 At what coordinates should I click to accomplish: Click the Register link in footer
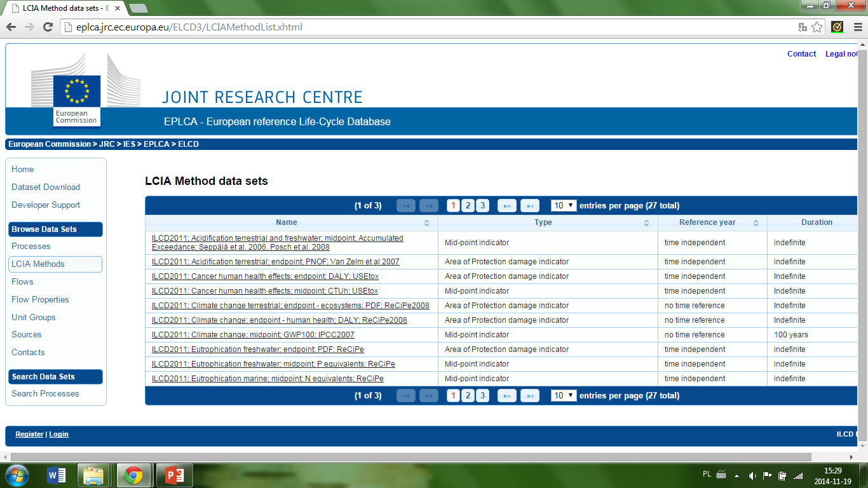coord(29,434)
